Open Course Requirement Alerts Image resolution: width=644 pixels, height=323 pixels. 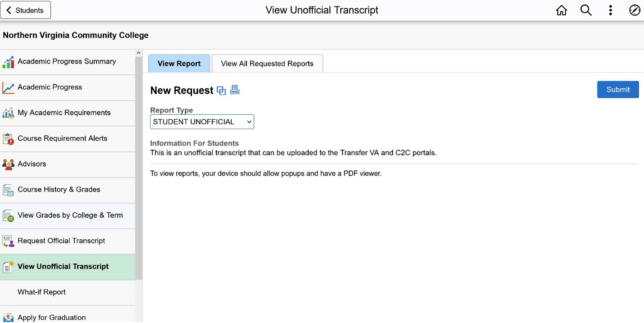point(68,139)
